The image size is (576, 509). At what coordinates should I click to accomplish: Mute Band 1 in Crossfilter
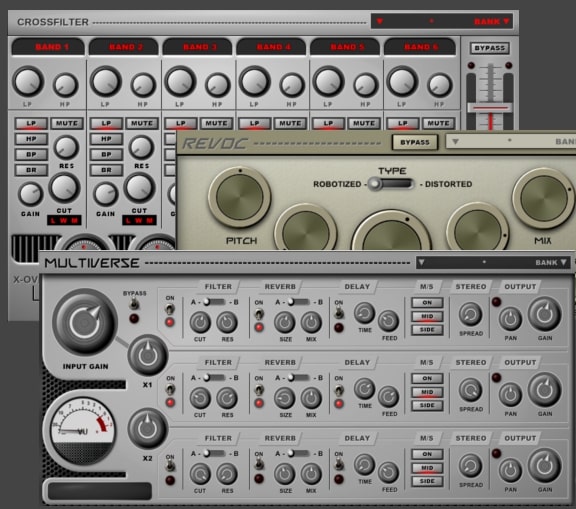coord(67,123)
